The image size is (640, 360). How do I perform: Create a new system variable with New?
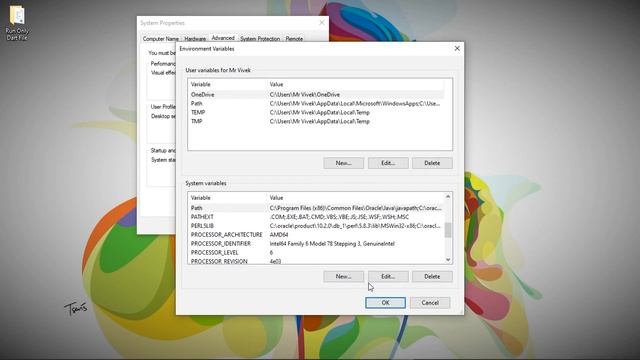(x=343, y=276)
